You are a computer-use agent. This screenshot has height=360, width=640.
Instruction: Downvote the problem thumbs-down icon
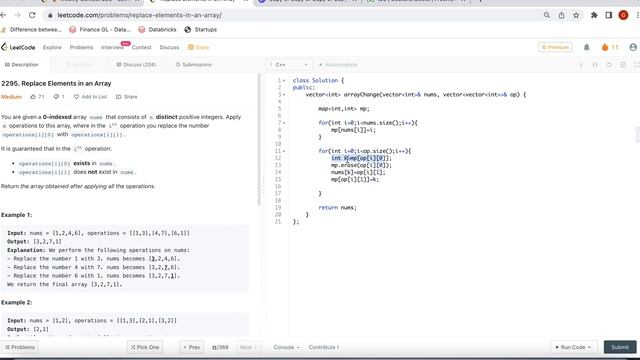point(56,97)
